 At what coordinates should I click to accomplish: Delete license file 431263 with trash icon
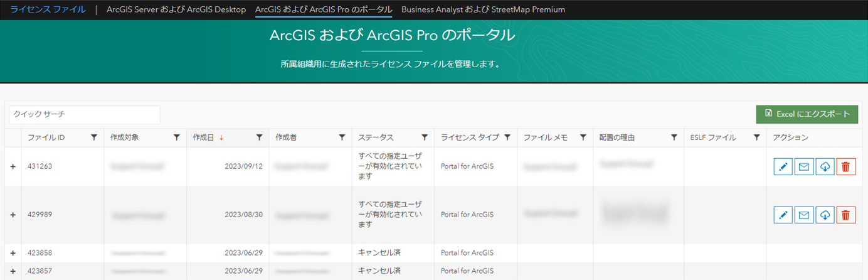pyautogui.click(x=846, y=166)
